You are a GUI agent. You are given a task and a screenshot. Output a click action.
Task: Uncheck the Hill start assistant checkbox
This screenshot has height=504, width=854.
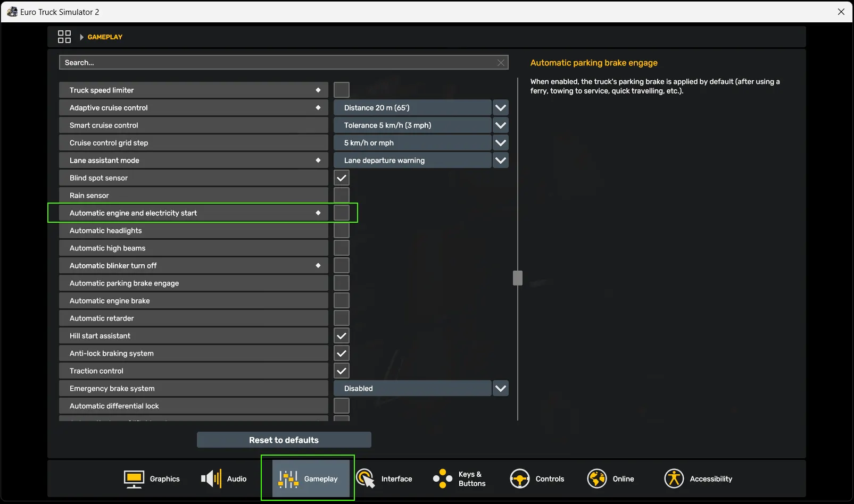[x=342, y=335]
